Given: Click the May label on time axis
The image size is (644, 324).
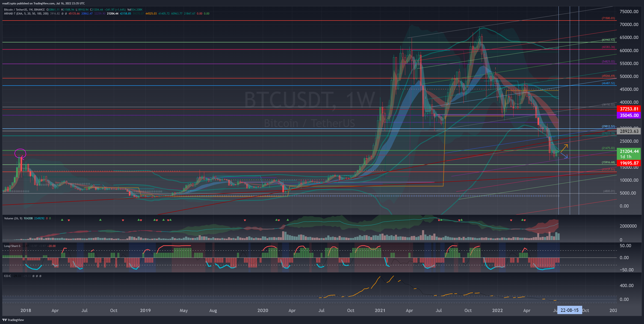Looking at the screenshot, I should coord(184,310).
